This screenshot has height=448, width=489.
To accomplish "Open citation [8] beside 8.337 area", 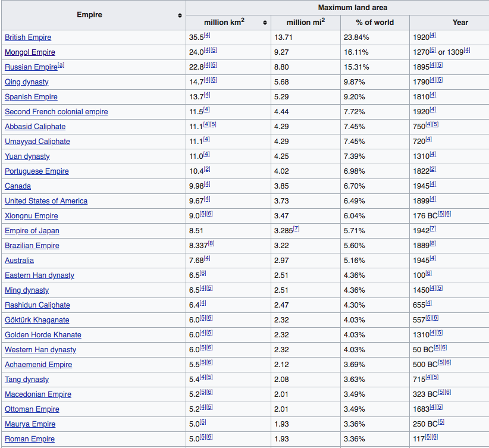I will tap(211, 243).
